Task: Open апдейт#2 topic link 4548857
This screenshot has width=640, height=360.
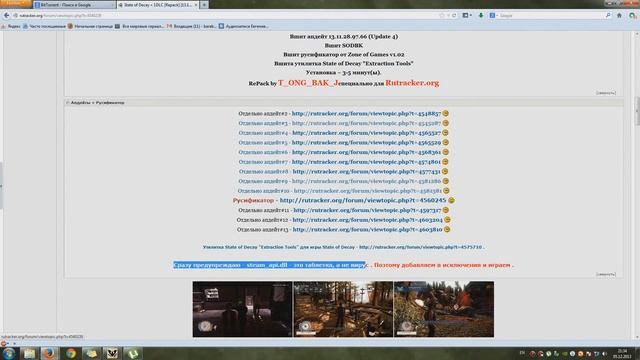Action: [366, 113]
